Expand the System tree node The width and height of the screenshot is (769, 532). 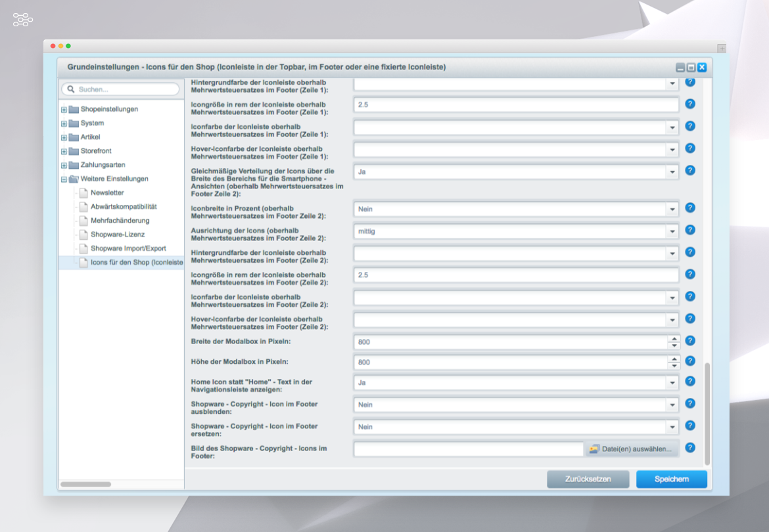(x=64, y=123)
